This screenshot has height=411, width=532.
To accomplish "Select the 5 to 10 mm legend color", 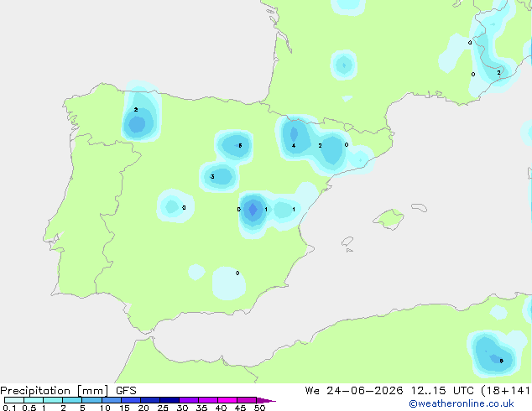I will coord(91,400).
